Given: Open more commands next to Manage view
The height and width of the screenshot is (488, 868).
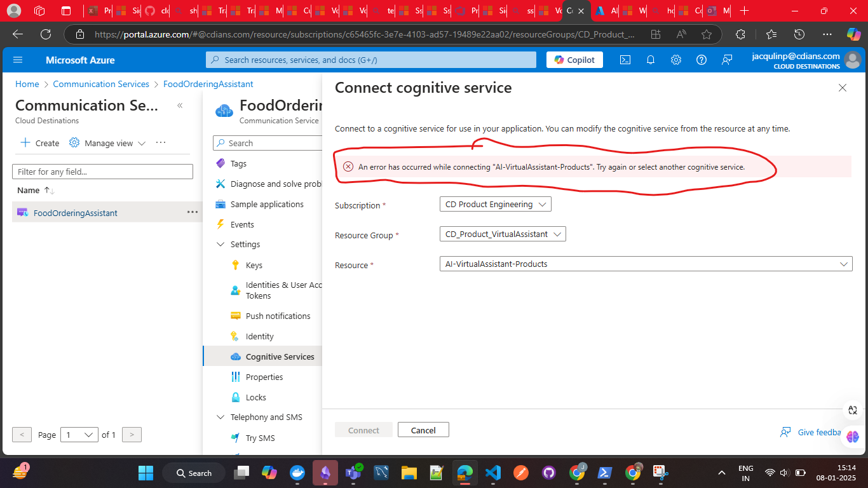Looking at the screenshot, I should coord(161,142).
